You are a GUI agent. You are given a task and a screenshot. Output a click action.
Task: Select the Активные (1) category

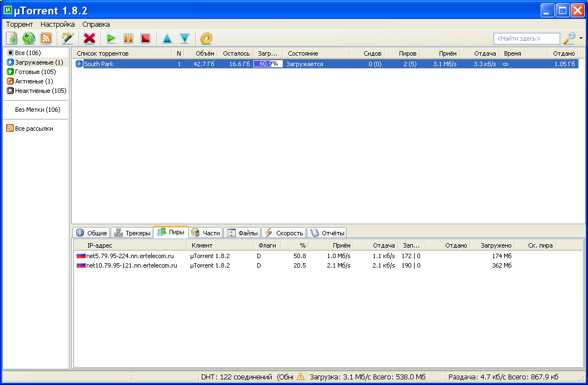(30, 81)
